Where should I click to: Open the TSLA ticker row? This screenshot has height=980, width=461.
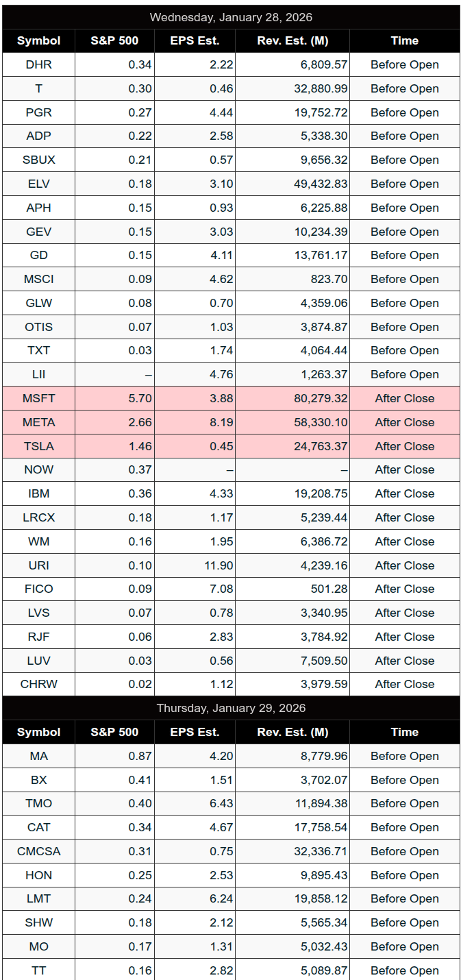coord(38,446)
